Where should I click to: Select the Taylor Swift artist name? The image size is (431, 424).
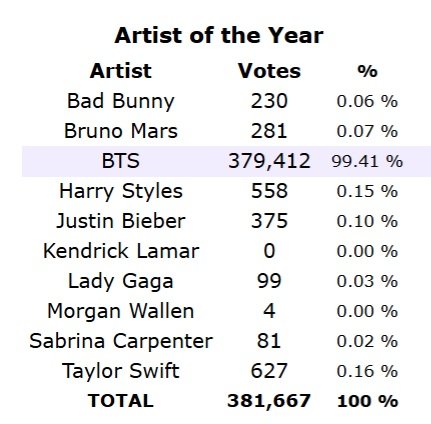click(x=121, y=371)
